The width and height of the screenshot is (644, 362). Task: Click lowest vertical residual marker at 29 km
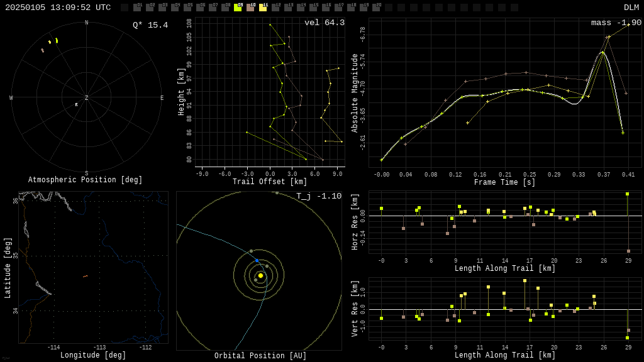tap(627, 337)
